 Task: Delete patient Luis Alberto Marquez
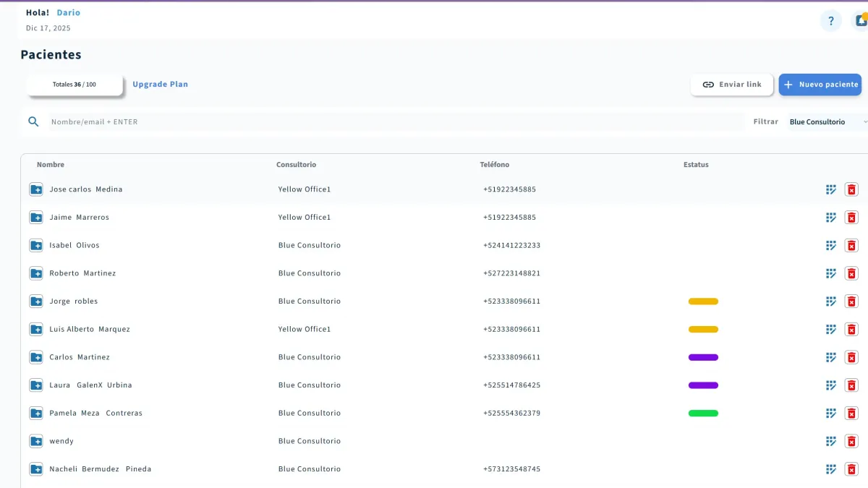click(x=851, y=330)
